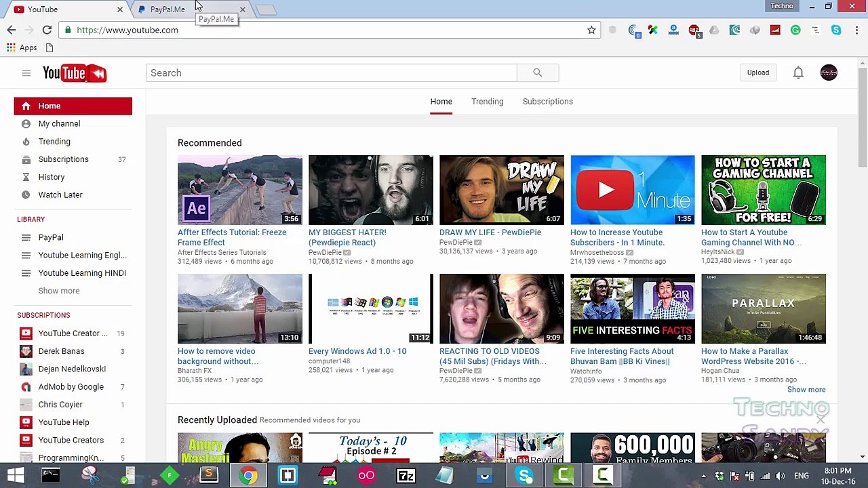Screen dimensions: 868x488
Task: Open the notifications bell
Action: [x=798, y=73]
